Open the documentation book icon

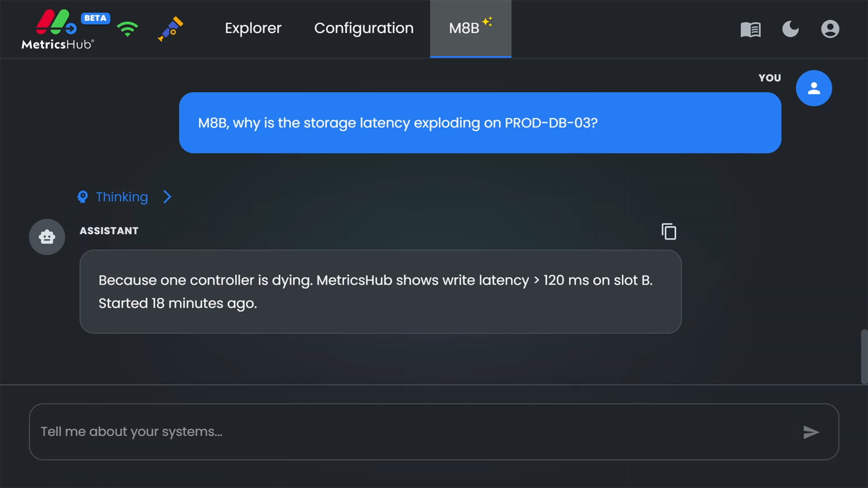pos(751,28)
